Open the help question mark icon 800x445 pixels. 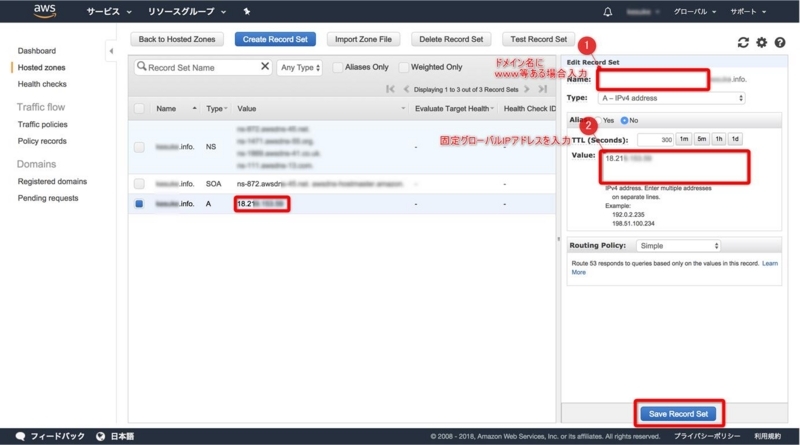coord(780,42)
